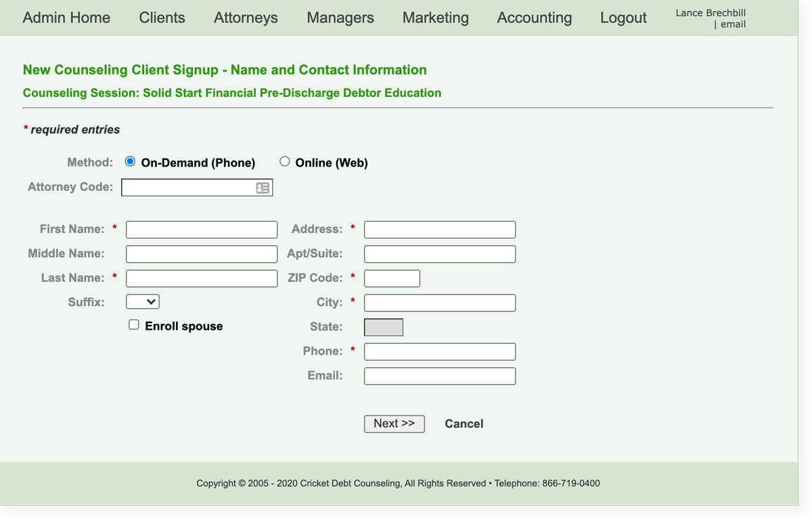Focus the Last Name text field
The height and width of the screenshot is (520, 812).
[202, 278]
